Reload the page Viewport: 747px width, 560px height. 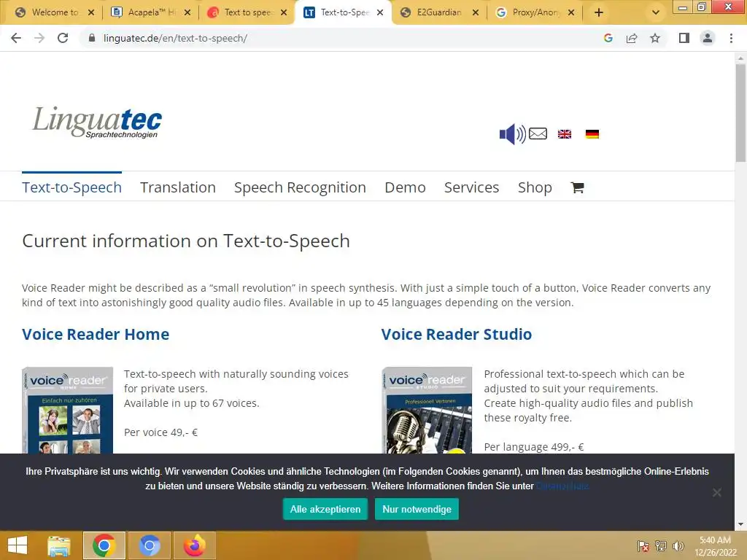coord(63,38)
